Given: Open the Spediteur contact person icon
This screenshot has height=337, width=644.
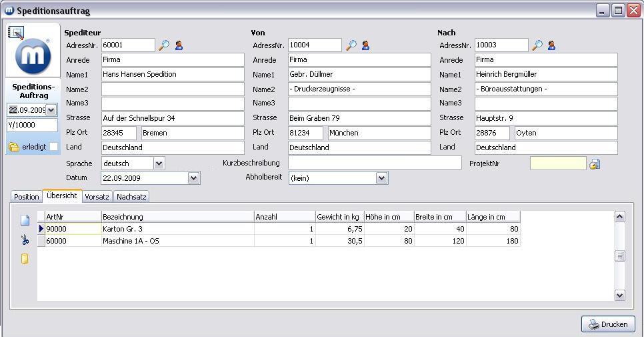Looking at the screenshot, I should point(179,45).
